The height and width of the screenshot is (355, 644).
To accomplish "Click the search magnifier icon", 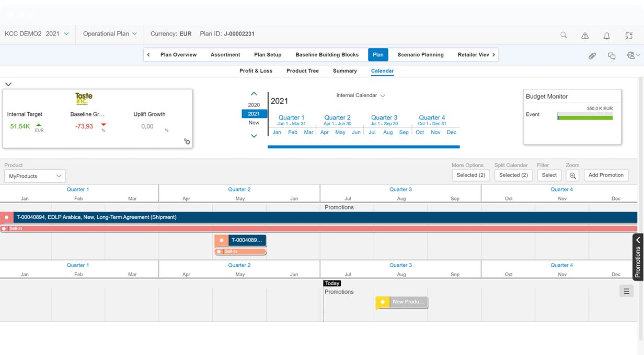I will [x=563, y=35].
